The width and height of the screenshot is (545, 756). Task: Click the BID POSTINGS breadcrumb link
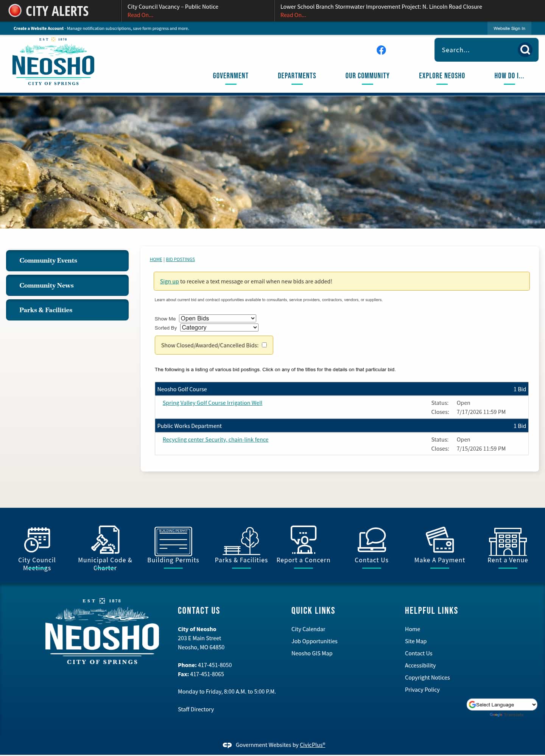180,260
